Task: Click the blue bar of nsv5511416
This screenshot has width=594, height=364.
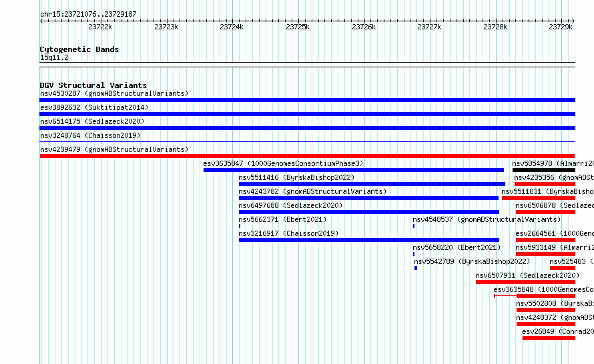Action: tap(372, 184)
